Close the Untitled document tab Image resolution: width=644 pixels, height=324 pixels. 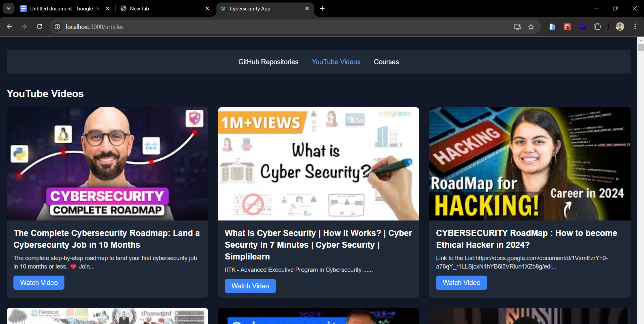pos(107,8)
